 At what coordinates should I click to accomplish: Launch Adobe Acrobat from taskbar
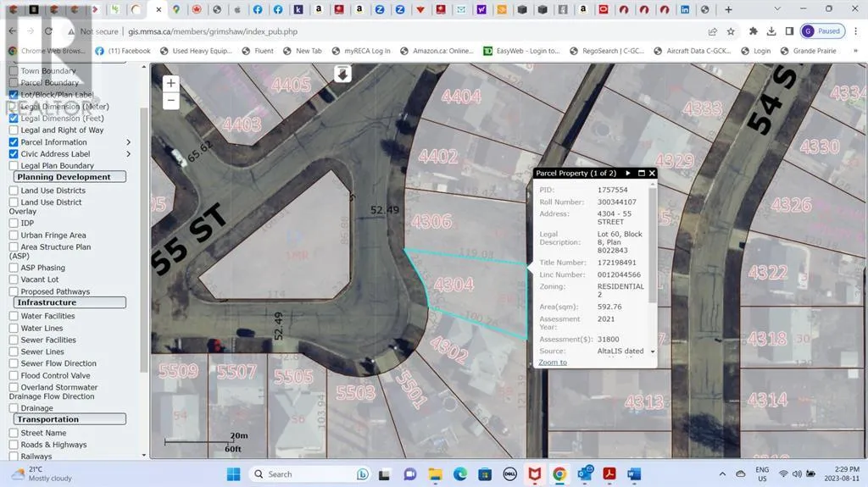609,473
